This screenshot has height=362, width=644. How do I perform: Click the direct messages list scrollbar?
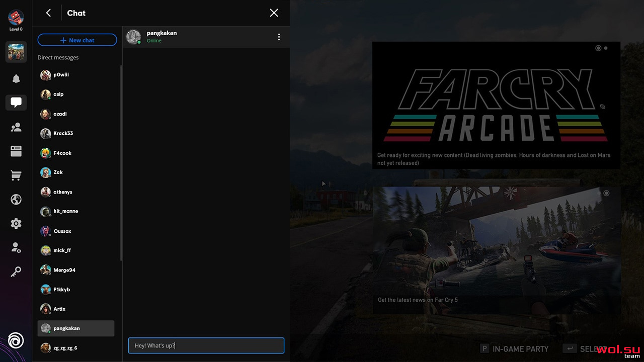[121, 163]
